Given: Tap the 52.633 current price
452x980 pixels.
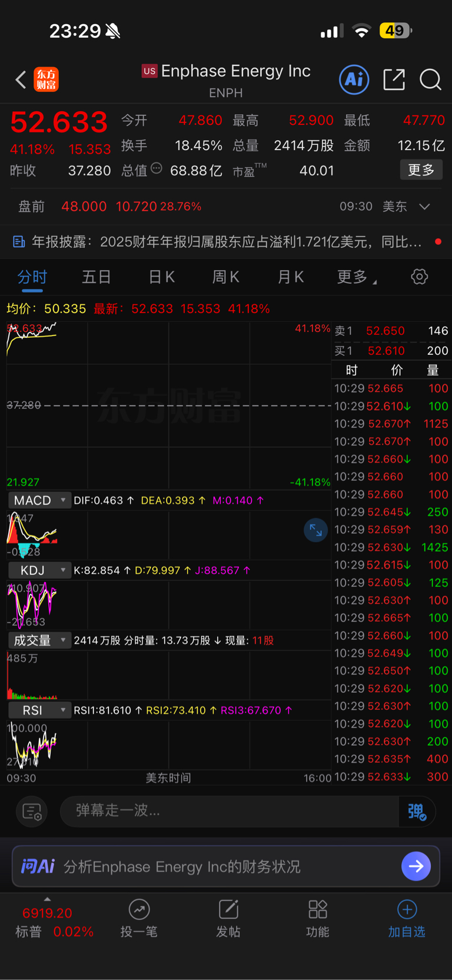Looking at the screenshot, I should tap(59, 122).
